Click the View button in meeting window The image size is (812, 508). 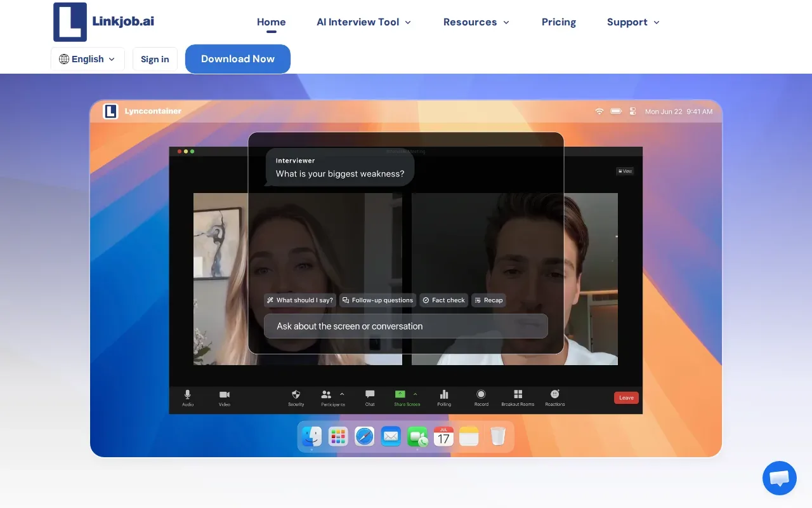click(x=625, y=171)
